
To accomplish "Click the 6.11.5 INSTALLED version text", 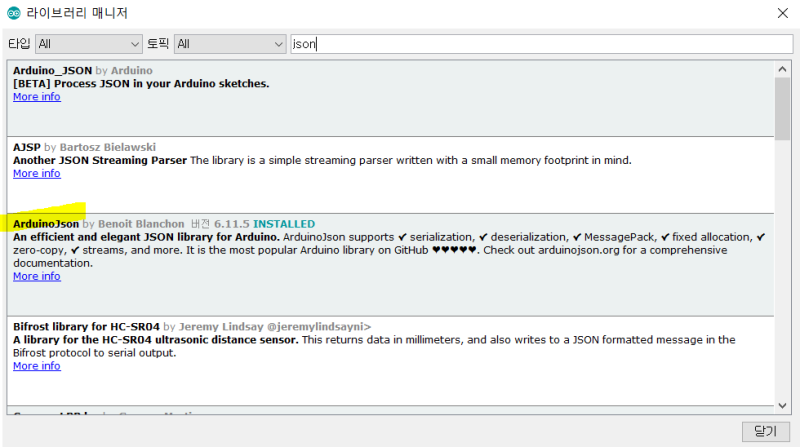I will (x=264, y=224).
